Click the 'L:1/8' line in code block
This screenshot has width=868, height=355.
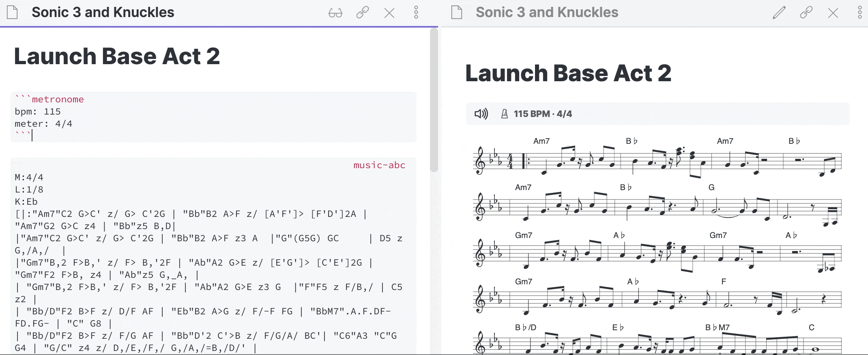(x=29, y=189)
